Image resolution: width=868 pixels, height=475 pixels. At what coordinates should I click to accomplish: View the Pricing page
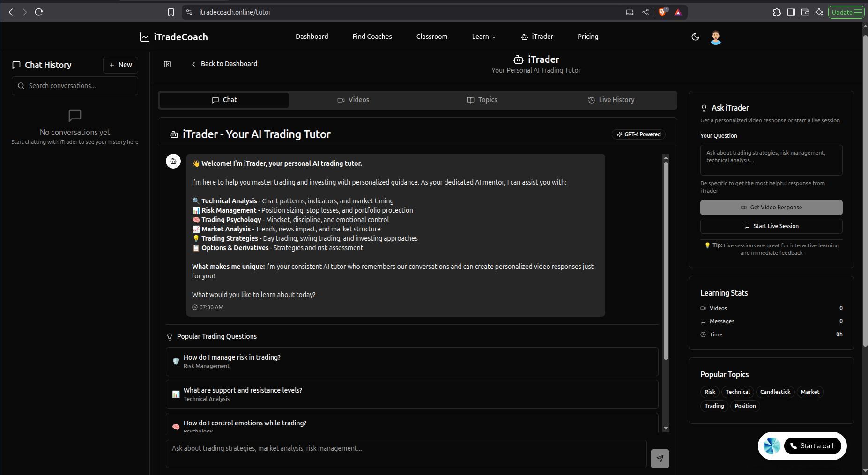pos(588,37)
